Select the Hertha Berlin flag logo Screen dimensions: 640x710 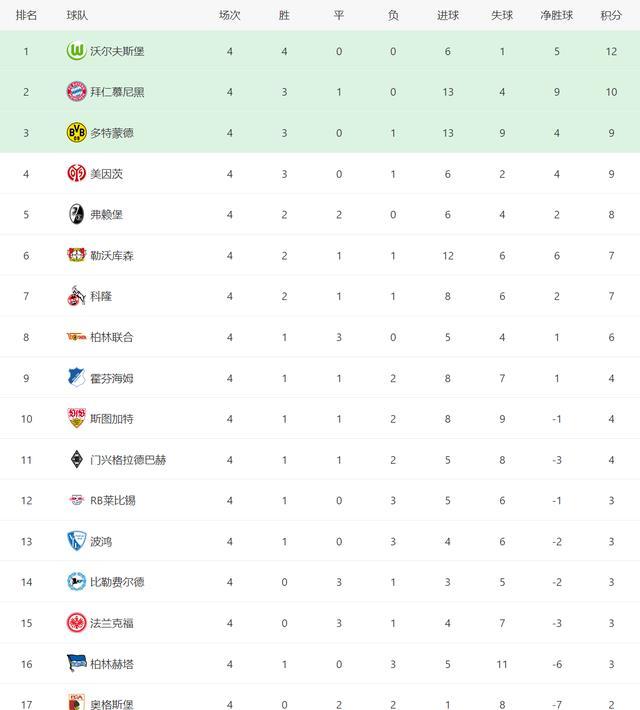(76, 663)
